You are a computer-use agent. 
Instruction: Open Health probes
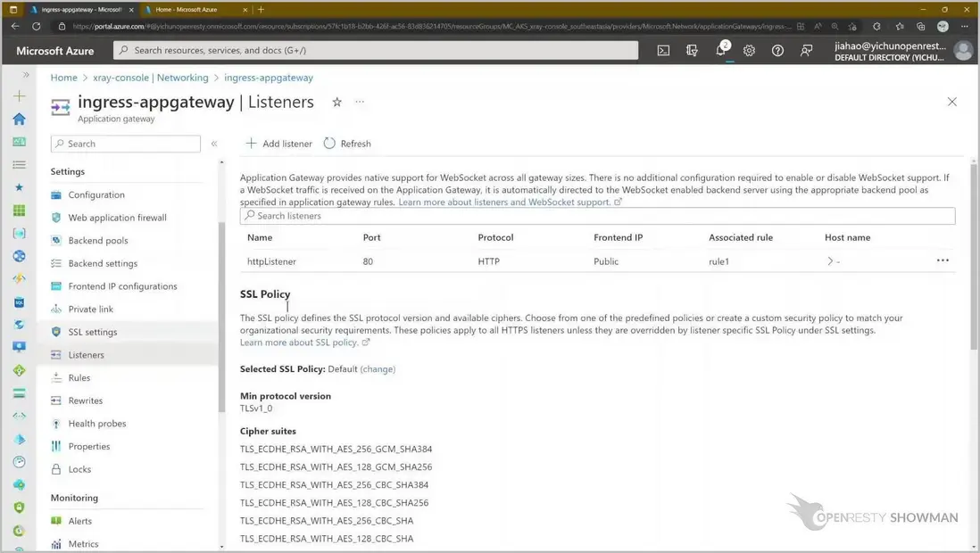point(97,424)
